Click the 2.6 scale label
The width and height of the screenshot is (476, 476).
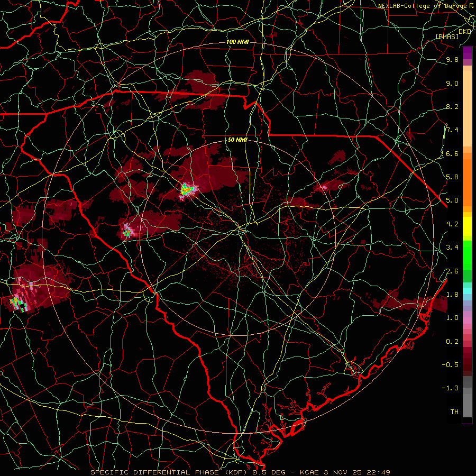(x=452, y=271)
